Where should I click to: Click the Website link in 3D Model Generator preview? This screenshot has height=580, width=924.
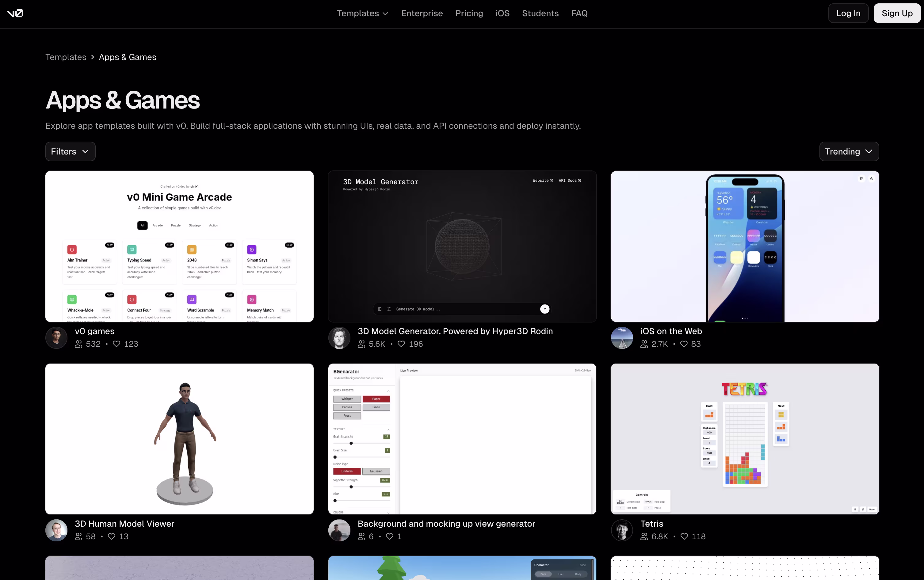pyautogui.click(x=543, y=181)
